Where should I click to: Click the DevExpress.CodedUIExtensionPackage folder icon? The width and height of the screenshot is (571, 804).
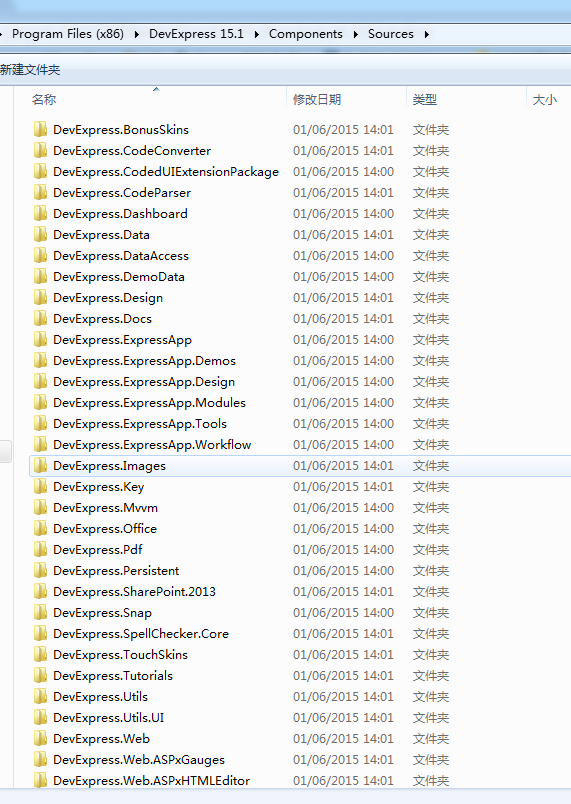[x=40, y=171]
